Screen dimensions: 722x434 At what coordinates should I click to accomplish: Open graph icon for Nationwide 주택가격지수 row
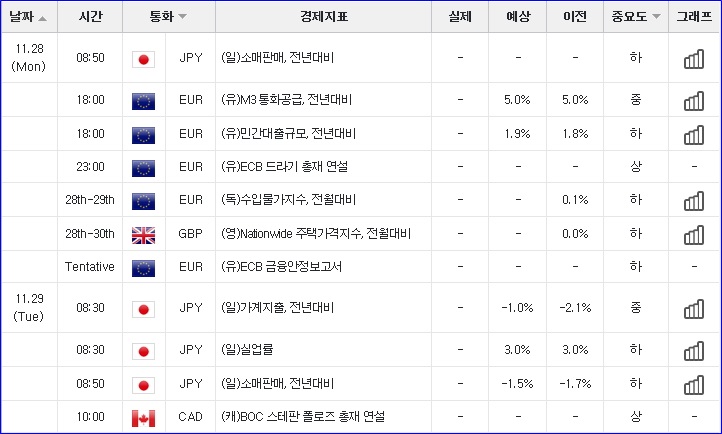coord(694,235)
